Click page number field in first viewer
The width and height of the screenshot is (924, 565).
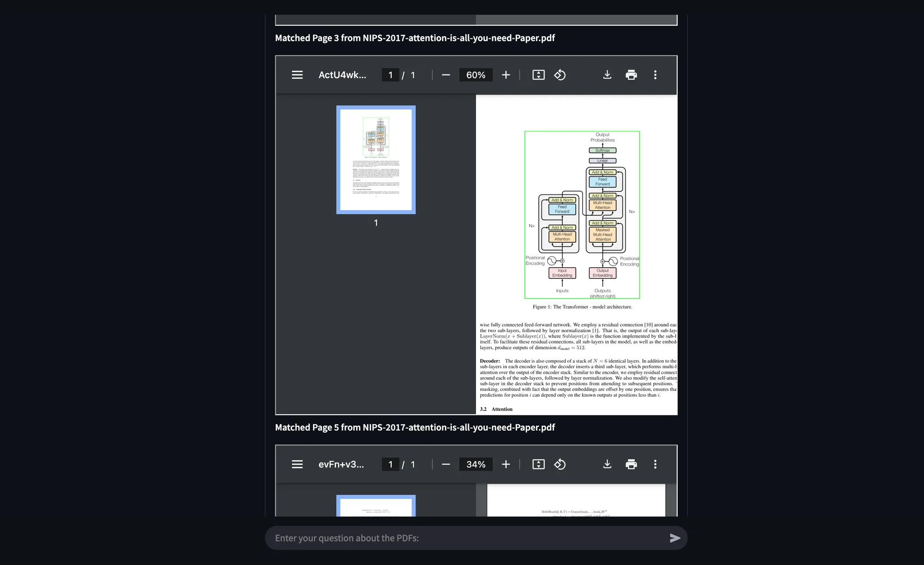click(x=390, y=75)
